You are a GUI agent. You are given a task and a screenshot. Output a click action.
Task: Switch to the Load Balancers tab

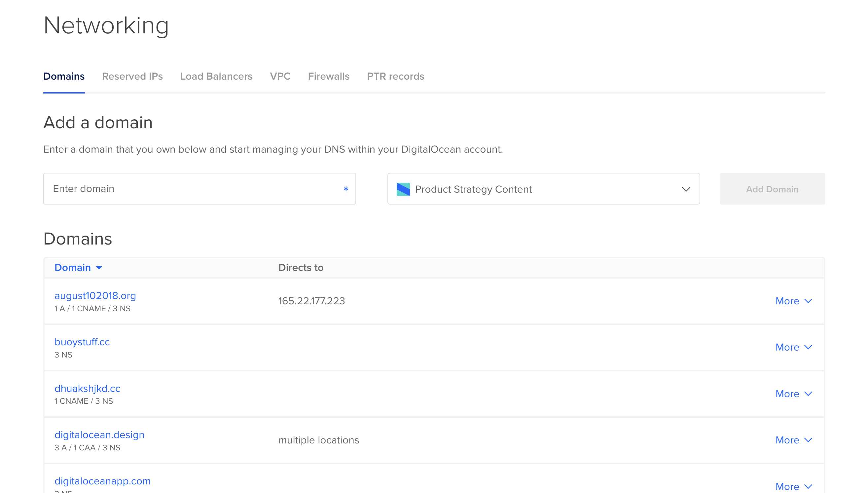click(x=216, y=76)
